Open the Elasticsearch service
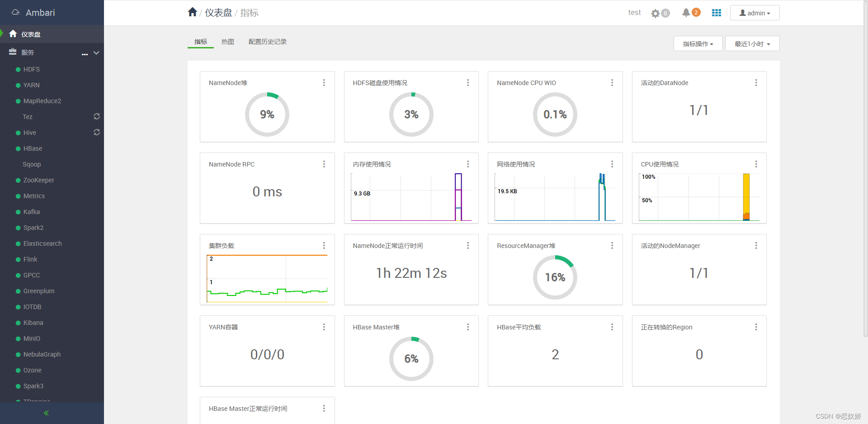The width and height of the screenshot is (868, 424). 42,243
